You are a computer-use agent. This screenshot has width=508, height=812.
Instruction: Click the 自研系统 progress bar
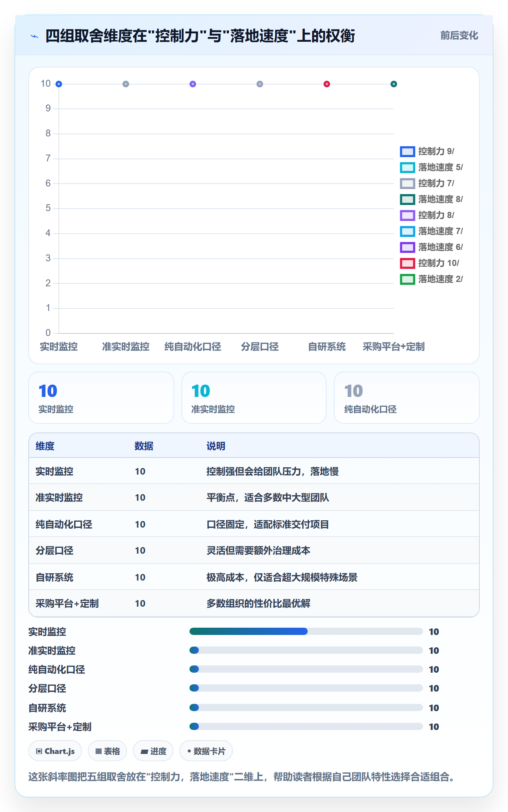[306, 708]
